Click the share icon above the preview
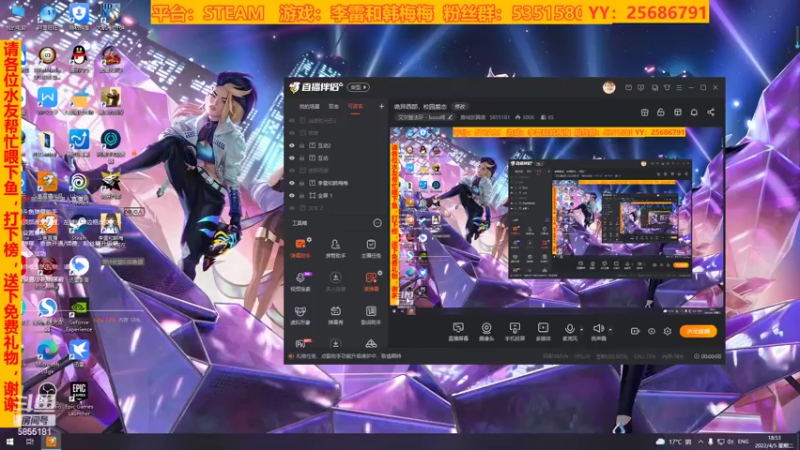 coord(711,112)
